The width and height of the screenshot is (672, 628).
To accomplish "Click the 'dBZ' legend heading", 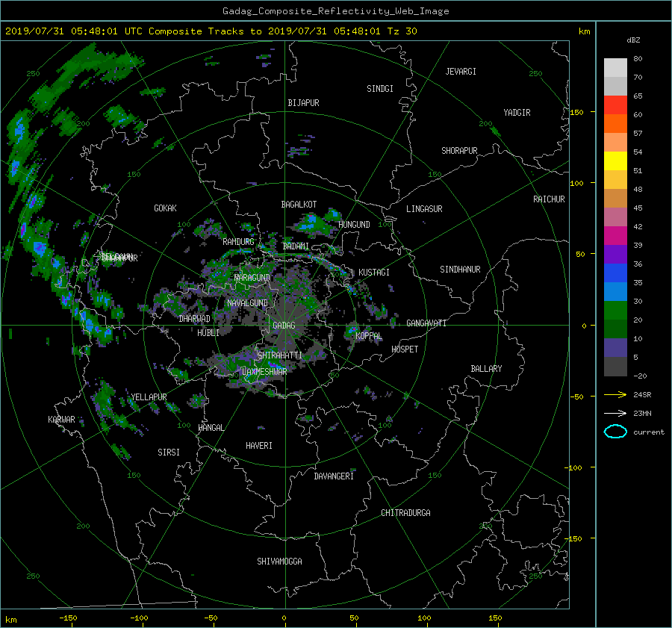I will [x=633, y=40].
